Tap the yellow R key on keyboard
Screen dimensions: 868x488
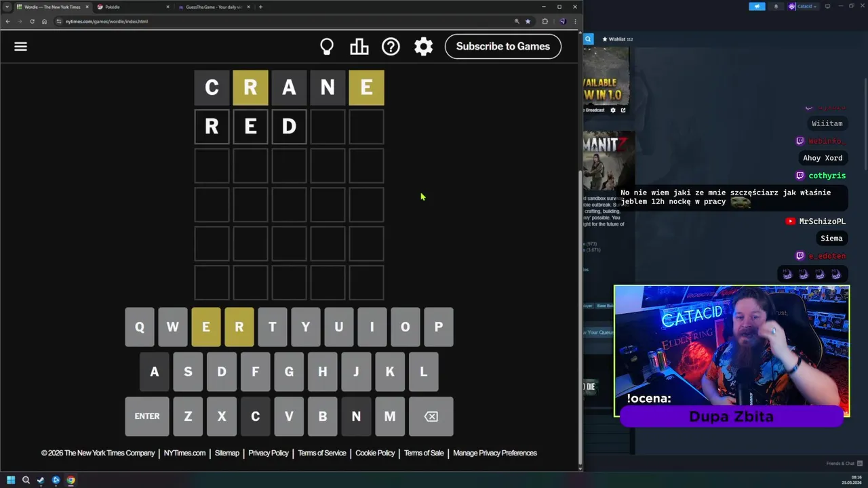click(x=239, y=327)
